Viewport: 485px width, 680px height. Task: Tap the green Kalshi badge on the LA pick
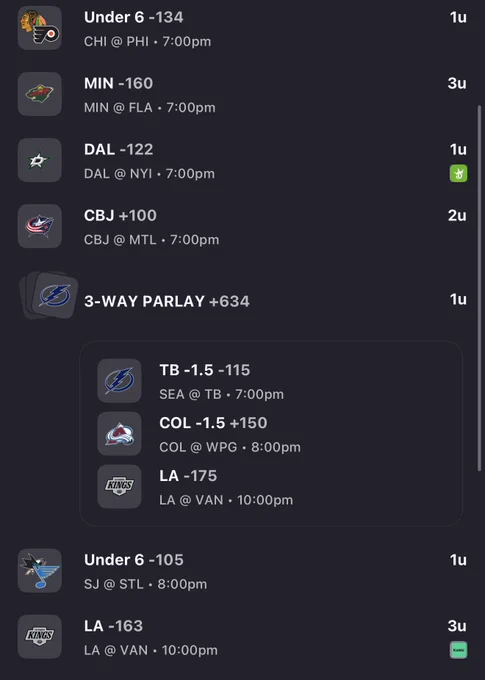click(x=458, y=650)
